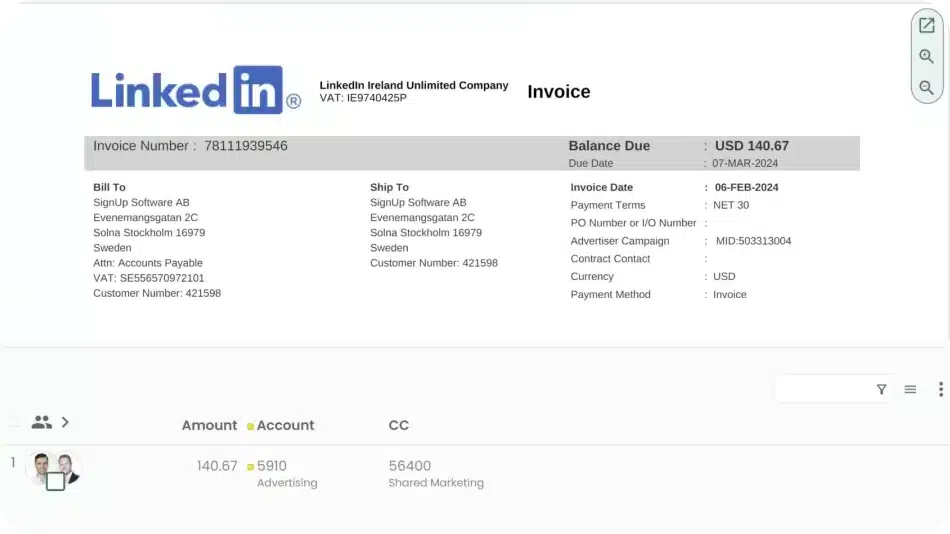Image resolution: width=950 pixels, height=534 pixels.
Task: Open invoice in new window icon
Action: click(926, 25)
